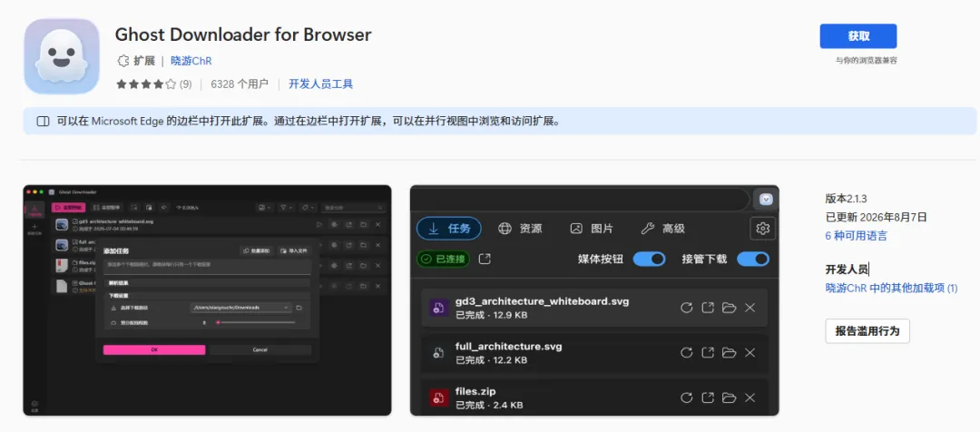Viewport: 980px width, 432px height.
Task: Click the purple file icon of gd3_architecture_whiteboard.svg
Action: 438,307
